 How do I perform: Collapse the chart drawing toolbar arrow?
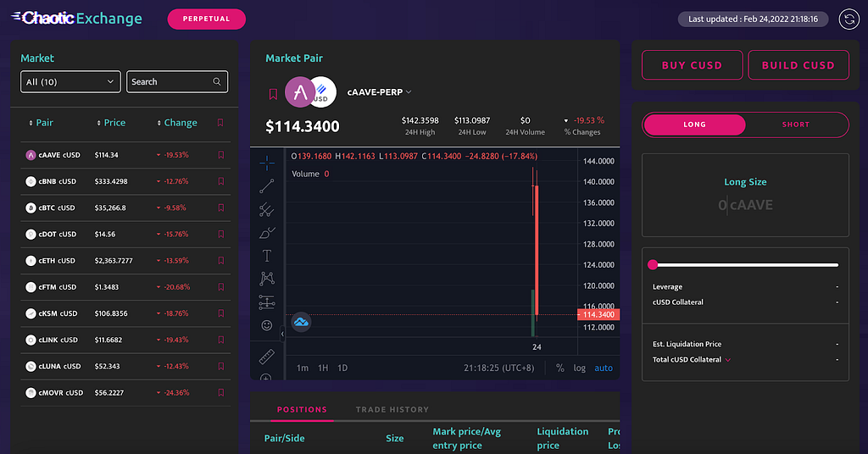click(282, 334)
